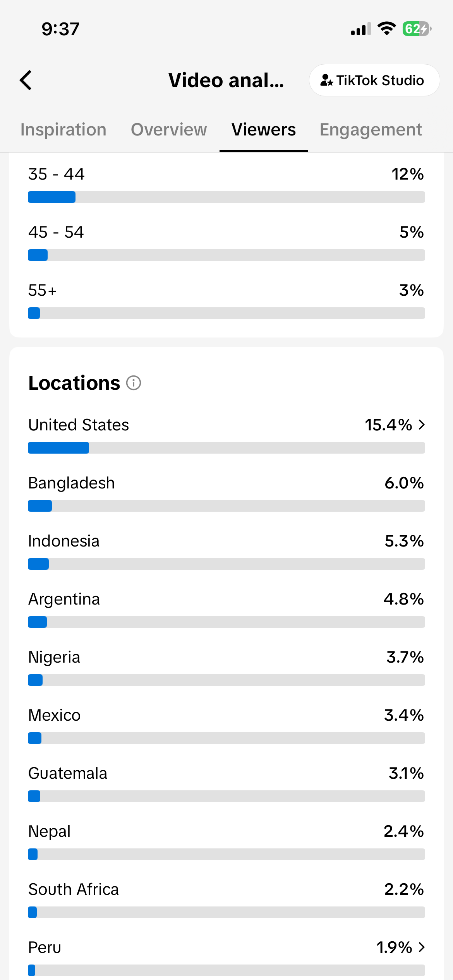Open TikTok Studio button
453x980 pixels.
tap(374, 80)
